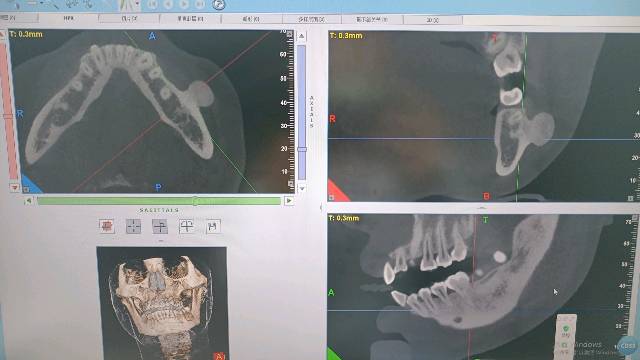
Task: Select the three-pane top-split layout icon
Action: (187, 226)
